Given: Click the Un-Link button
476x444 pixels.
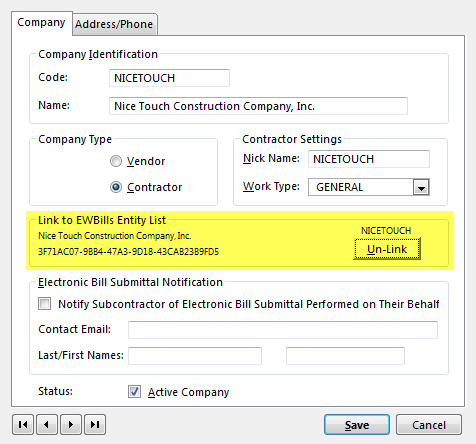Looking at the screenshot, I should [387, 249].
